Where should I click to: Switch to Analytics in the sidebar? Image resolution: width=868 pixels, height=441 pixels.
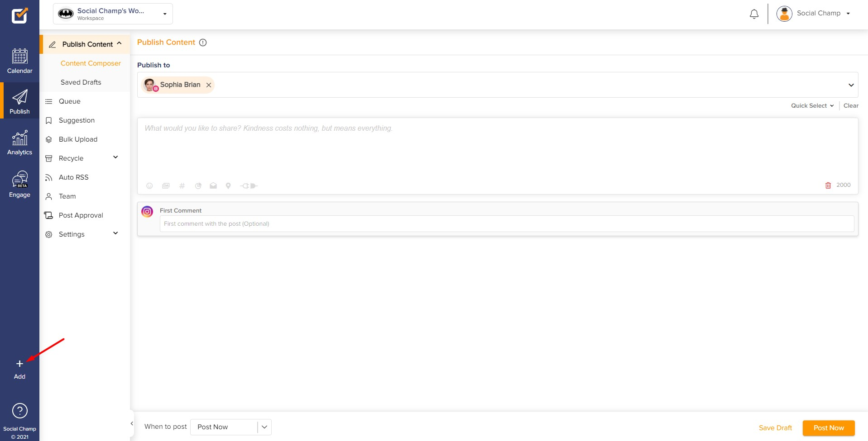19,142
